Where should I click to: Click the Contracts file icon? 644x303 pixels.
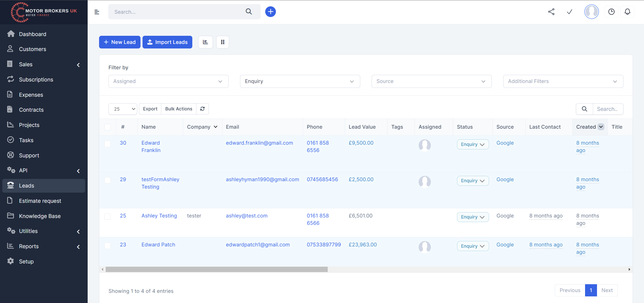[10, 109]
